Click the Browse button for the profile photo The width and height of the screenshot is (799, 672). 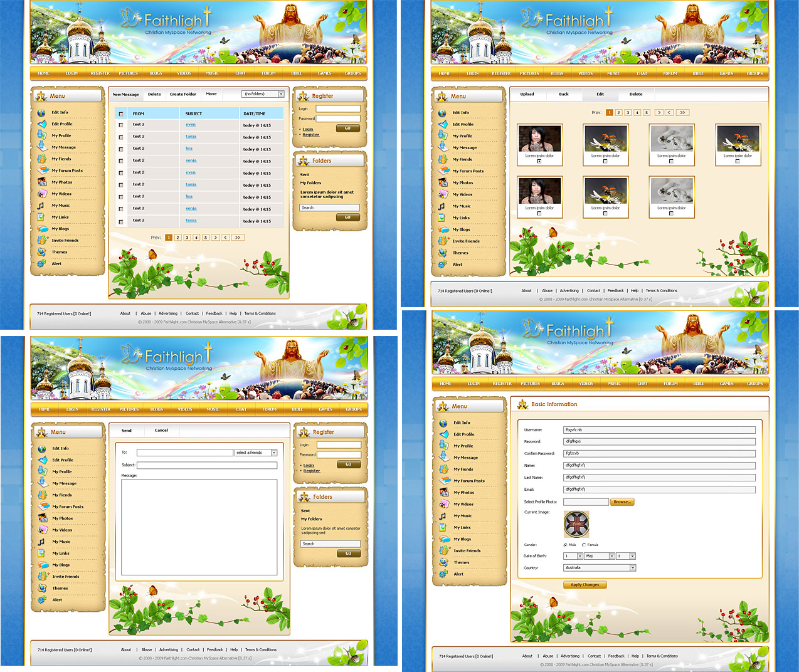(622, 502)
